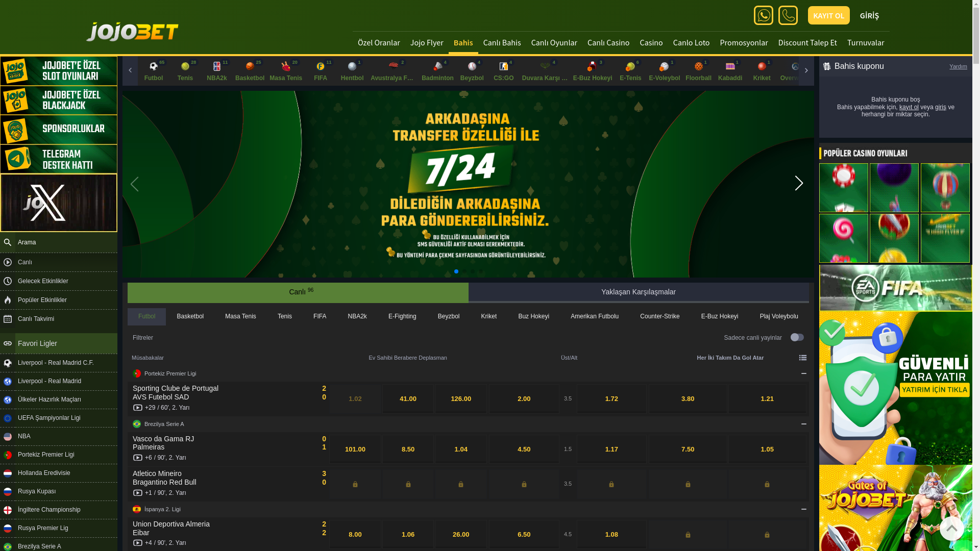Viewport: 980px width, 551px height.
Task: Toggle Sadece canli yayinlar switch
Action: 797,337
